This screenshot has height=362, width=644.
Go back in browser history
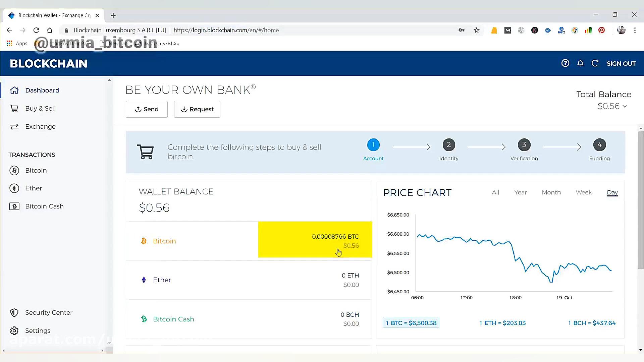click(9, 30)
